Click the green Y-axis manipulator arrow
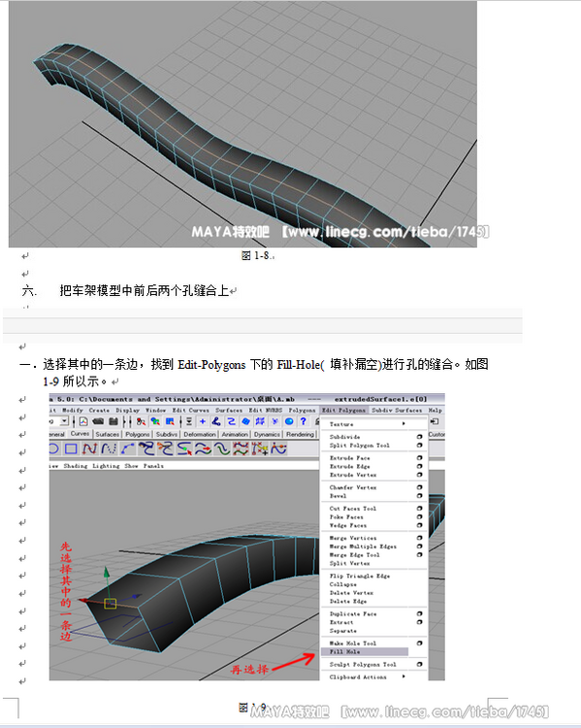581x728 pixels. (x=107, y=572)
